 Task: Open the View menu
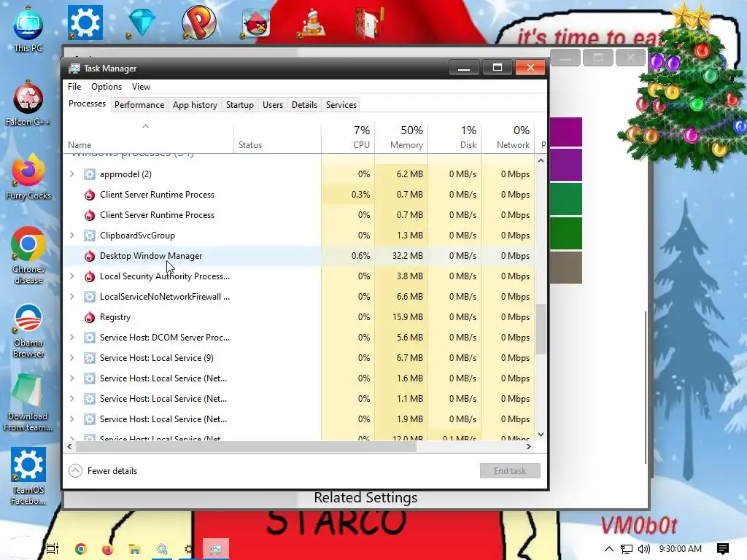pos(141,87)
